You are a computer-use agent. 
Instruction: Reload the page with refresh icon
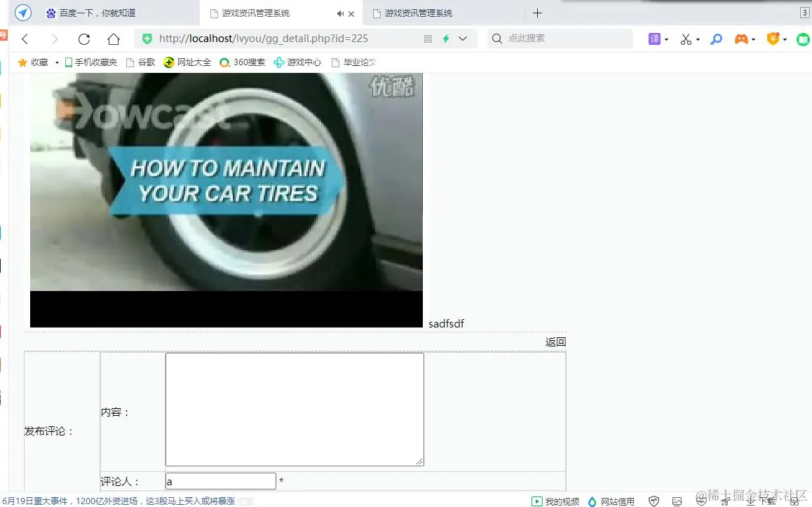(x=84, y=39)
